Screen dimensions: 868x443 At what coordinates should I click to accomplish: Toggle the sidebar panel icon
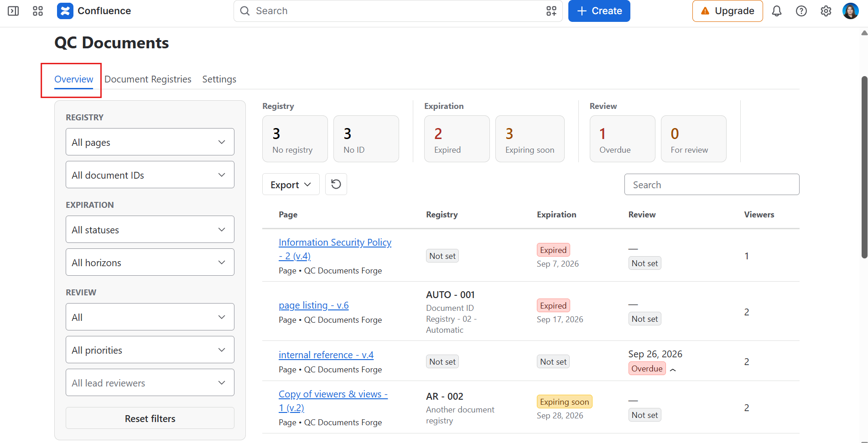click(x=13, y=11)
